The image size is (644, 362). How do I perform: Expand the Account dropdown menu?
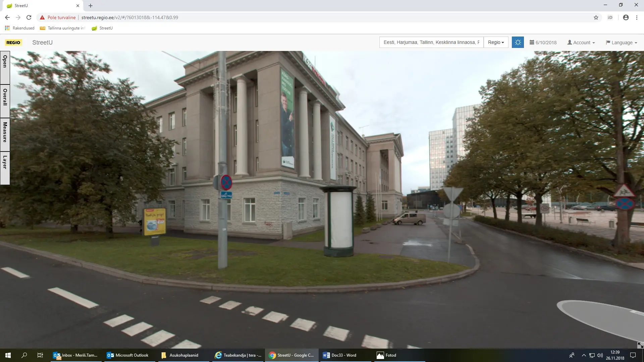point(581,43)
